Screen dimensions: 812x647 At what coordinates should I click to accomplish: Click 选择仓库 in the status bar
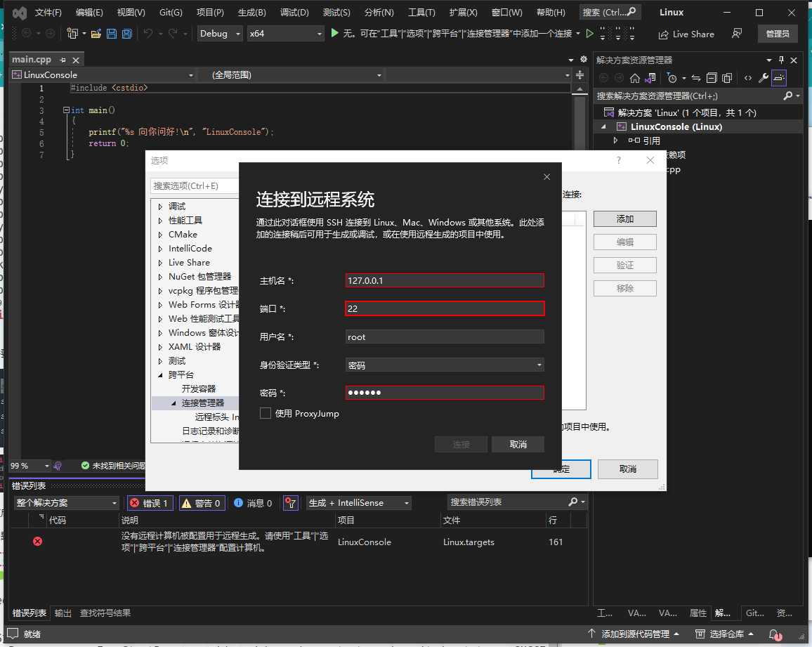tap(724, 634)
